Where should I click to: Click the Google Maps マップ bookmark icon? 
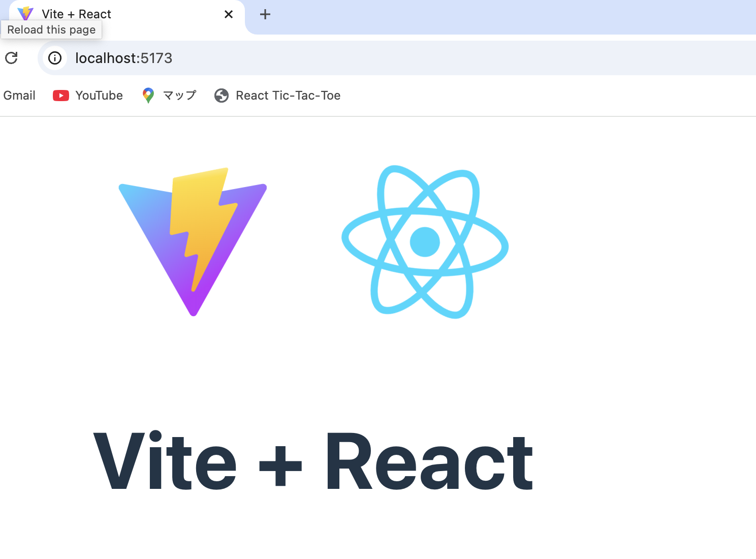tap(148, 96)
